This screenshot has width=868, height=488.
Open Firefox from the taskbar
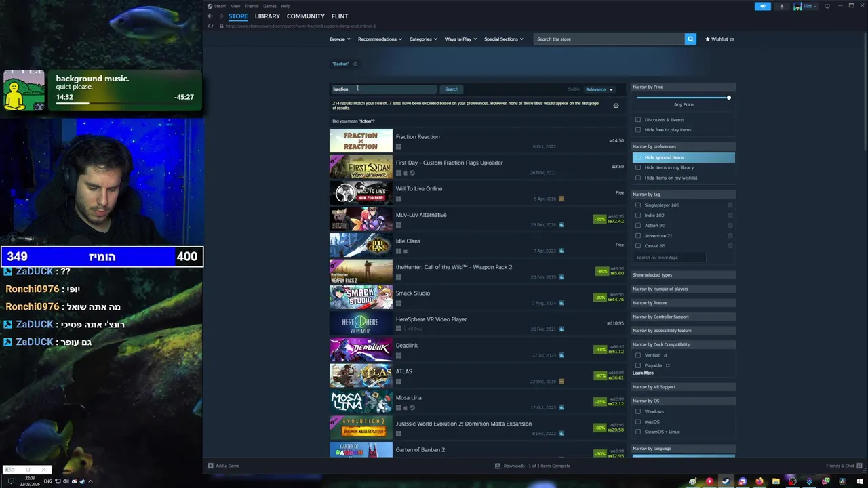tap(759, 481)
